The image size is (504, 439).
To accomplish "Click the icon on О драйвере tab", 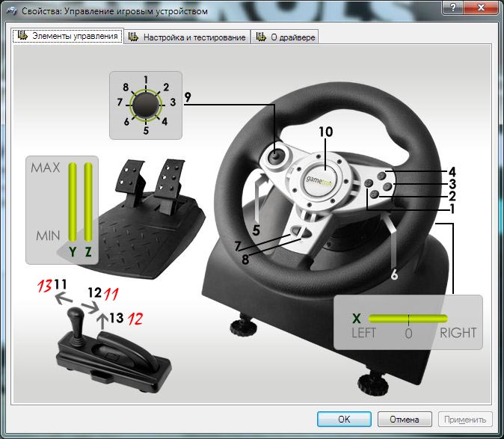I will coord(261,37).
